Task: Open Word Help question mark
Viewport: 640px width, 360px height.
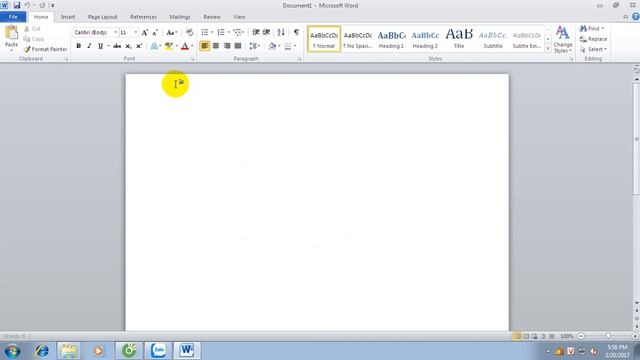Action: pos(636,17)
